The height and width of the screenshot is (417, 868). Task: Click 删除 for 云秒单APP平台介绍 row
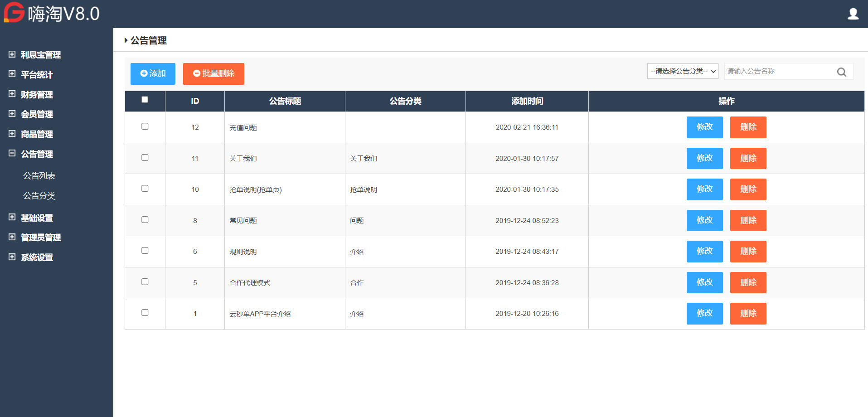tap(748, 314)
